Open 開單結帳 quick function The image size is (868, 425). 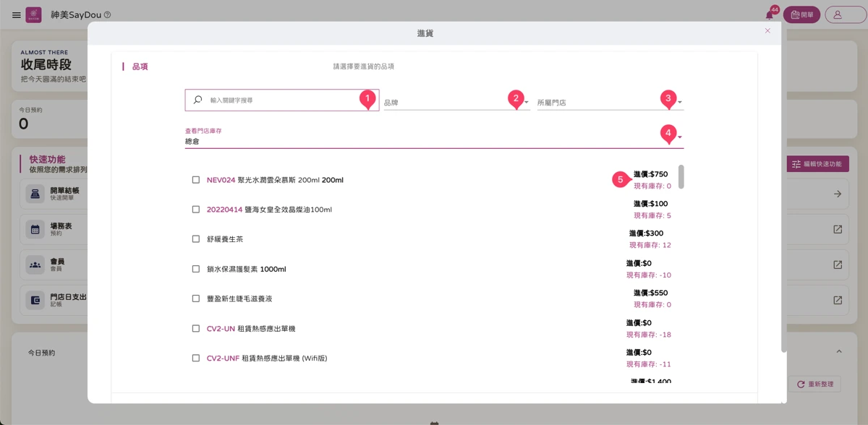[x=54, y=194]
